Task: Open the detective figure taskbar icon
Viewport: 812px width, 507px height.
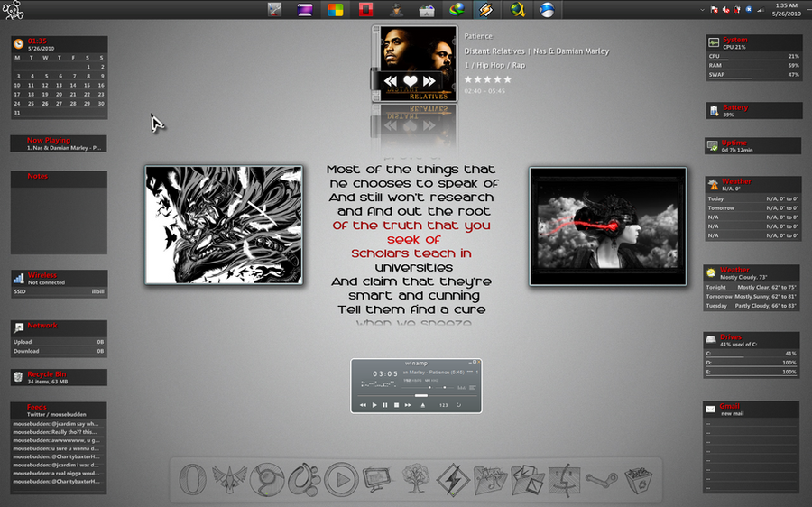Action: click(397, 9)
